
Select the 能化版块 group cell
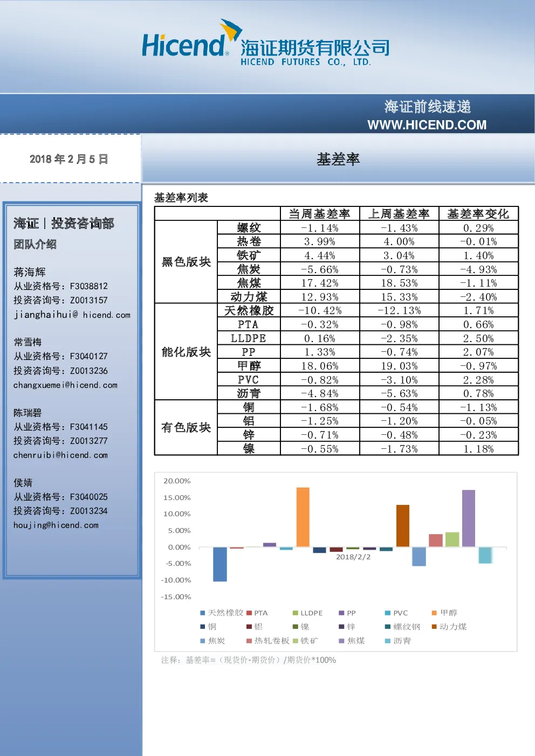click(186, 352)
